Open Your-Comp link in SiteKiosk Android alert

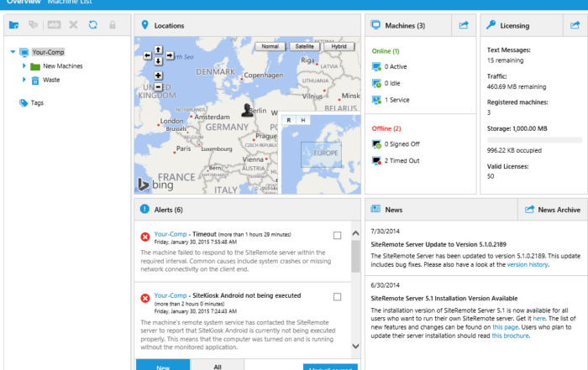tap(171, 295)
